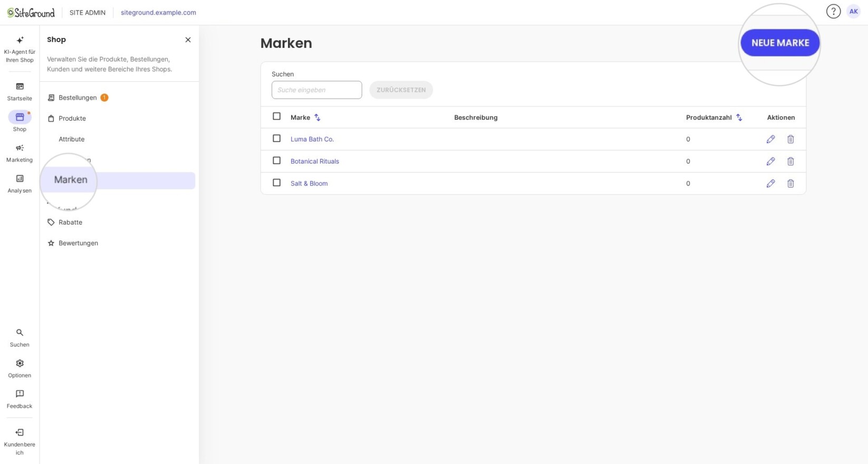This screenshot has width=868, height=464.
Task: Open the siteground.example.com link
Action: pos(158,12)
